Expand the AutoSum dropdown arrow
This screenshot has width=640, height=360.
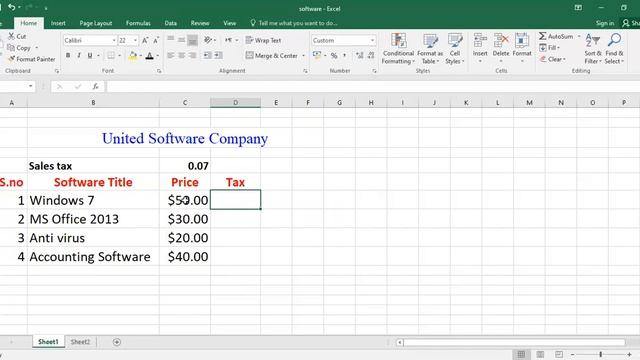[x=579, y=36]
